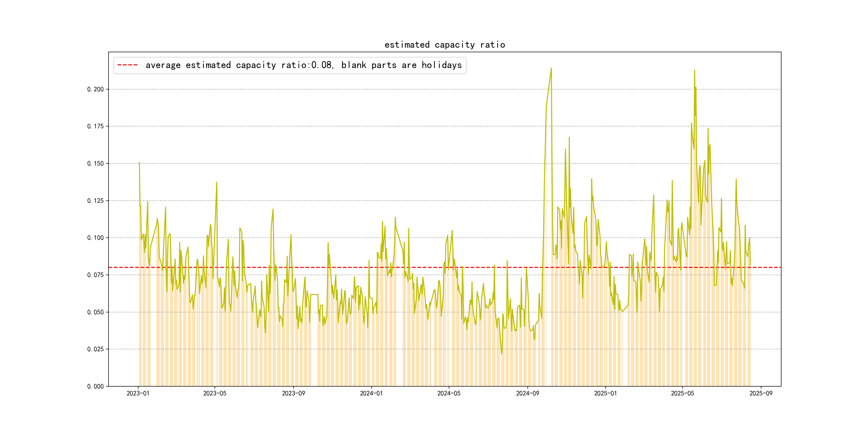Click the 0.000 y-axis origin label
Viewport: 868px width, 434px height.
95,387
